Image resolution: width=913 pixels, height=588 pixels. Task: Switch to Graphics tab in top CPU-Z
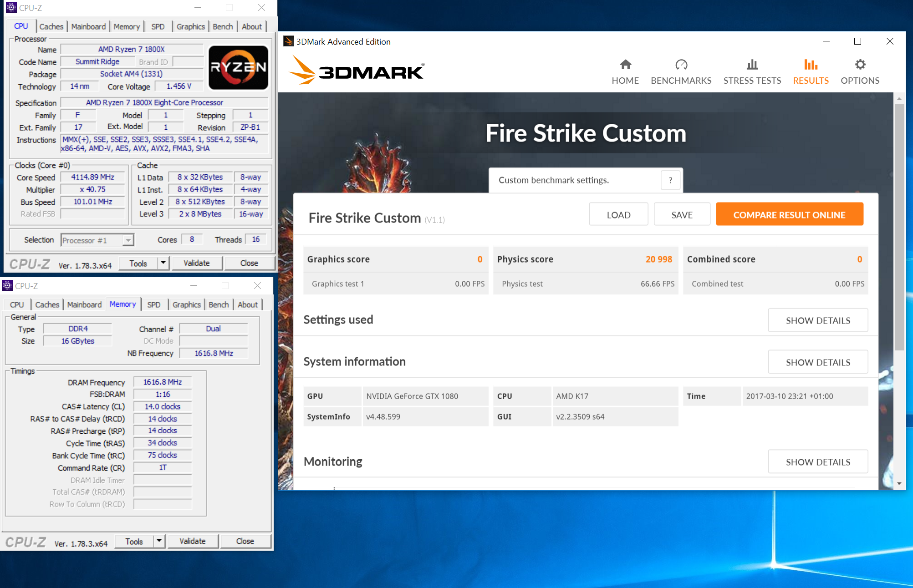pos(190,26)
